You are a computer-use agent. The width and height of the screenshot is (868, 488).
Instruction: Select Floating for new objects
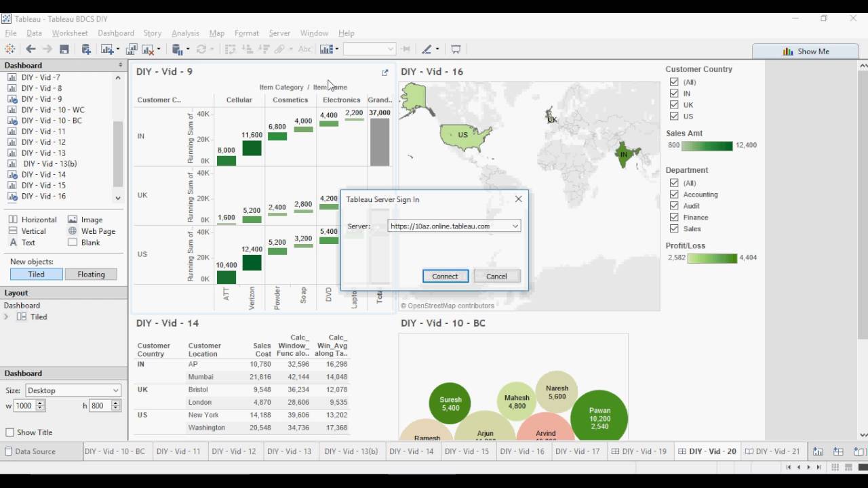coord(91,274)
